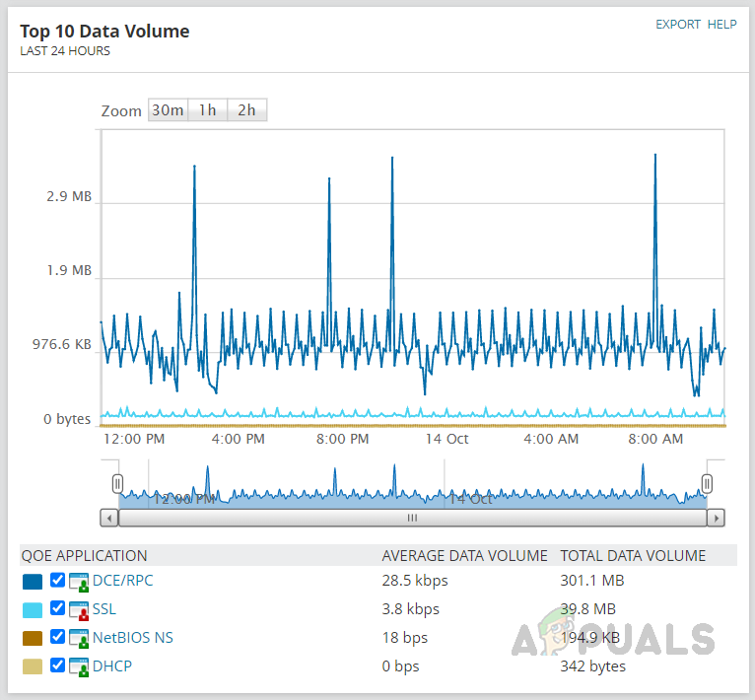This screenshot has height=700, width=755.
Task: Click the tan DHCP color swatch
Action: point(33,666)
